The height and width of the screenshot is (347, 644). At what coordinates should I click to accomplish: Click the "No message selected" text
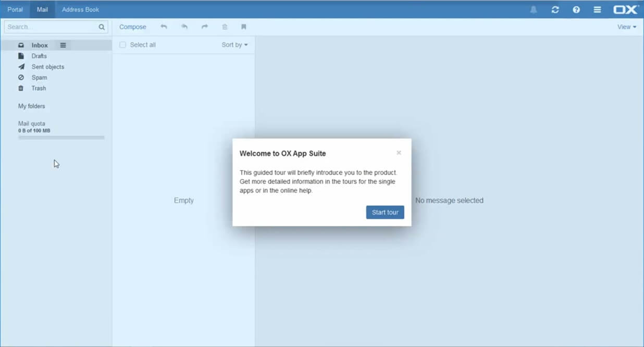click(449, 200)
